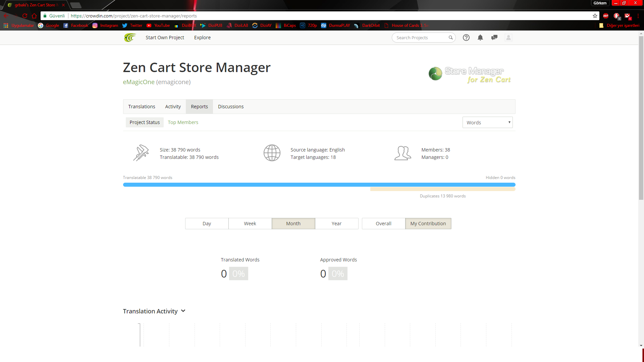644x362 pixels.
Task: Open eMagicOne owner profile link
Action: pos(139,82)
